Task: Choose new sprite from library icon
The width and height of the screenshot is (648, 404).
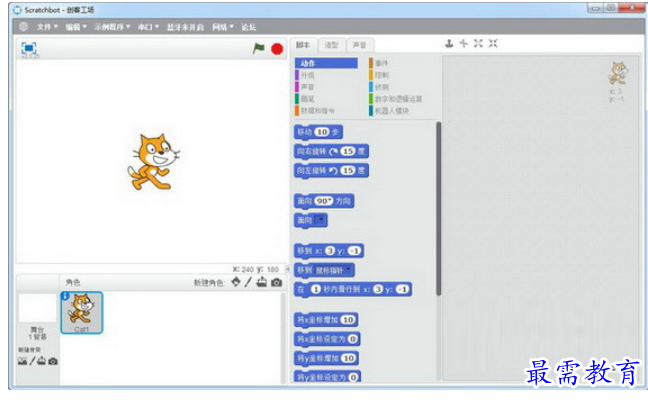Action: pyautogui.click(x=236, y=282)
